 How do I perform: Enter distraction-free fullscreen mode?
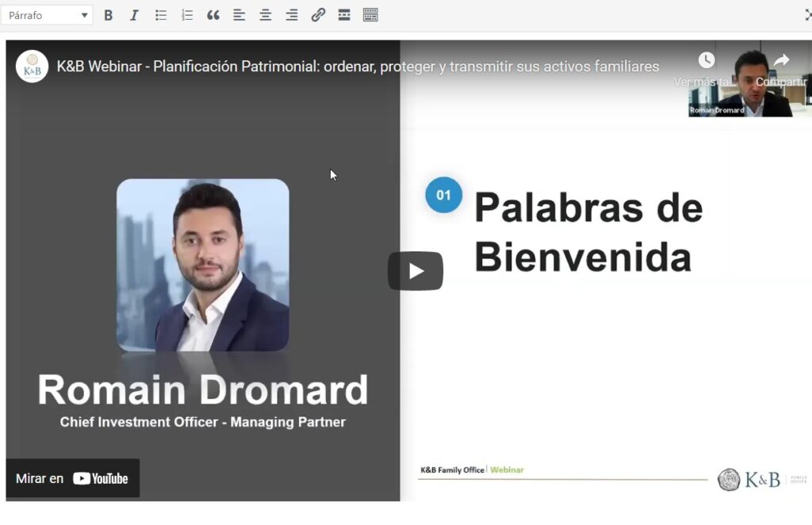807,15
